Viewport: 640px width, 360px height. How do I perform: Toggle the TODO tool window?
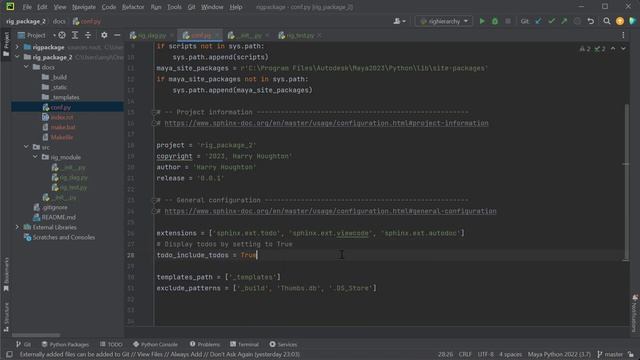(x=111, y=344)
